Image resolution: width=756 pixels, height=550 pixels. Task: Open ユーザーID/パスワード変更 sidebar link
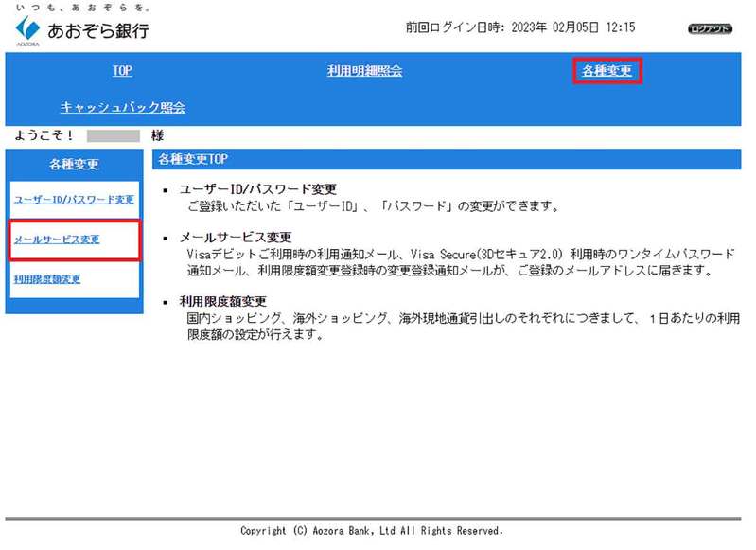coord(74,199)
